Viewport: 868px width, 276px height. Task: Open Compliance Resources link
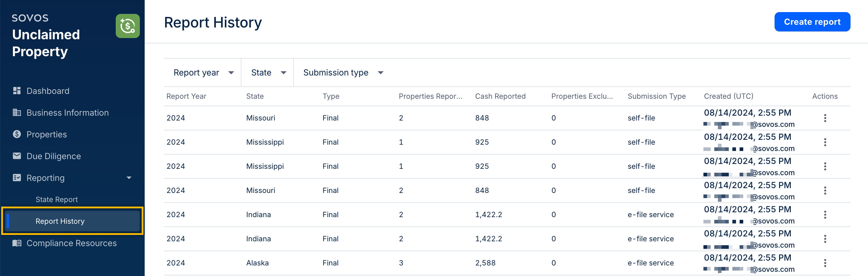pos(71,243)
